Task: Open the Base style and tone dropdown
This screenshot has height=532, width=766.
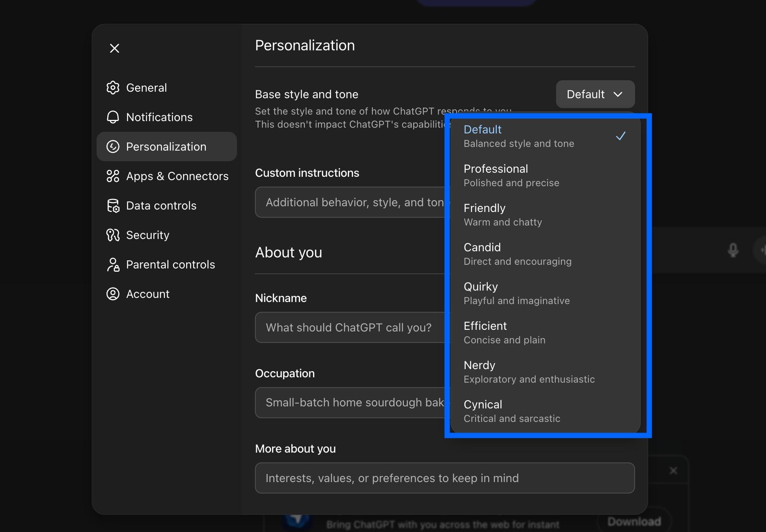Action: click(x=595, y=94)
